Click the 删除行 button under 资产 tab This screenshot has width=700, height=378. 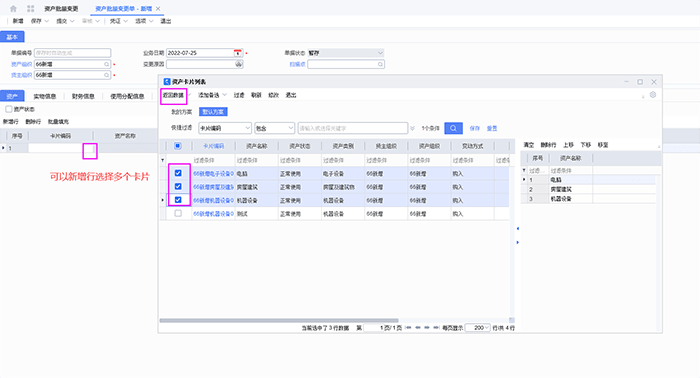[33, 121]
